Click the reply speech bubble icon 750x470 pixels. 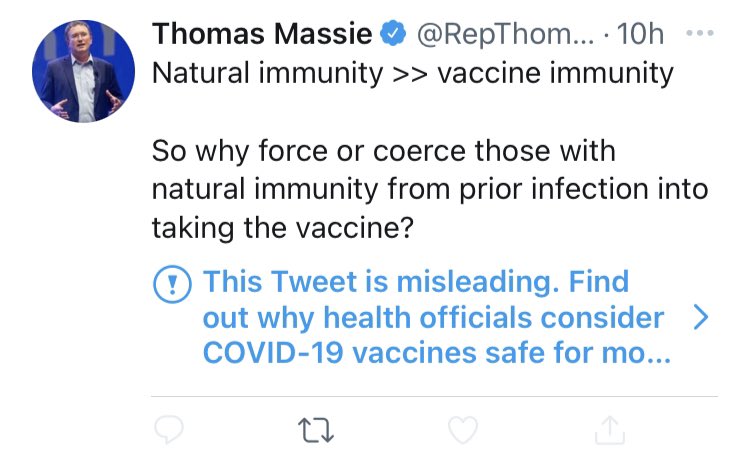click(x=169, y=430)
